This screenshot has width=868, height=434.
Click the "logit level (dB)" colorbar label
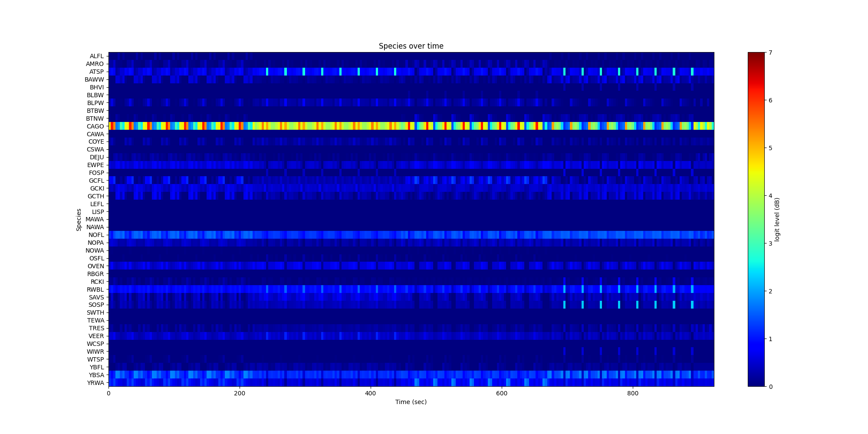click(x=777, y=220)
